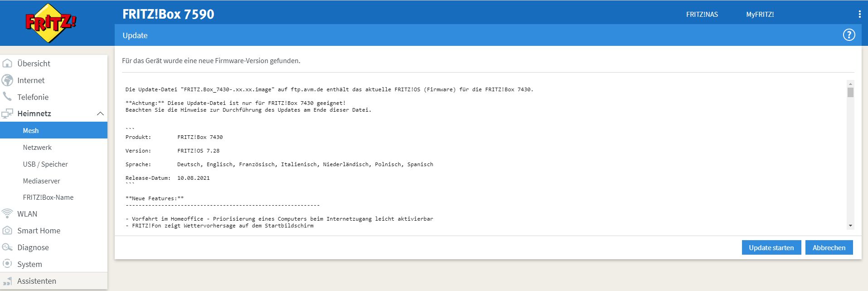Start the firmware update

coord(771,247)
